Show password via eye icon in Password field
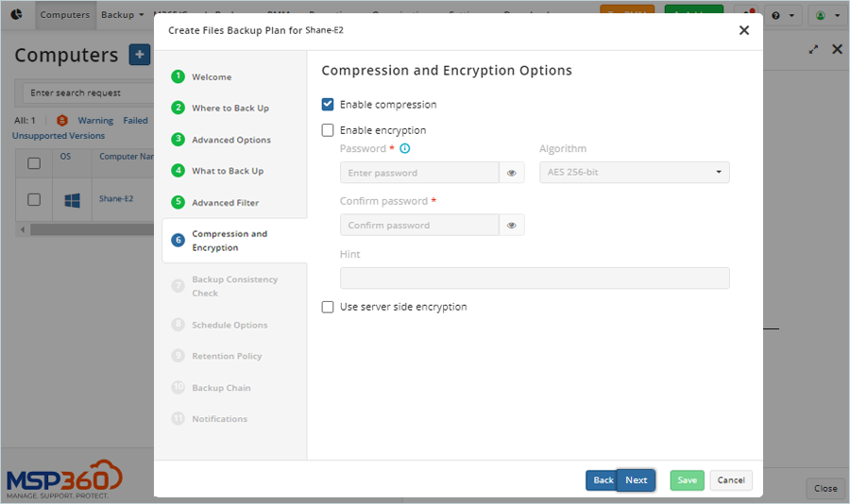The height and width of the screenshot is (504, 850). pyautogui.click(x=512, y=173)
